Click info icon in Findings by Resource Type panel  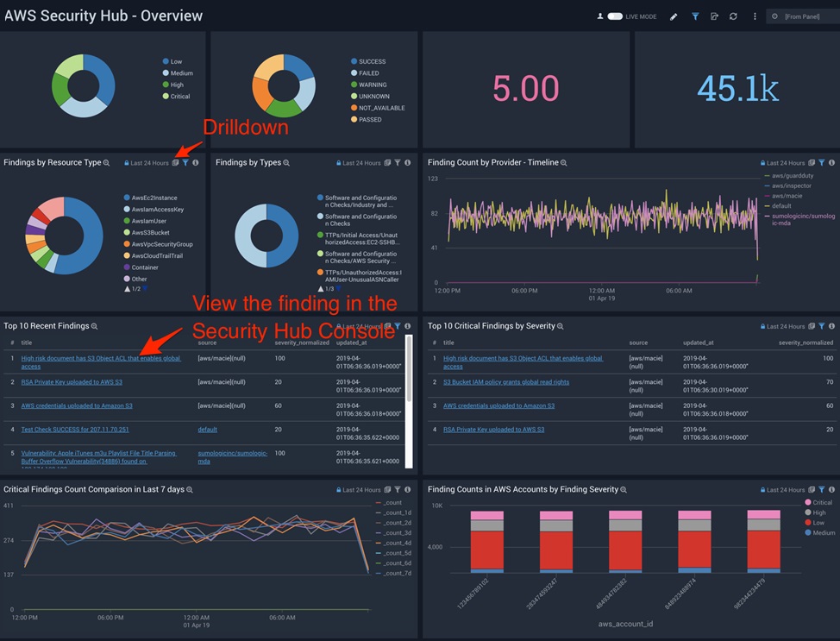[196, 163]
